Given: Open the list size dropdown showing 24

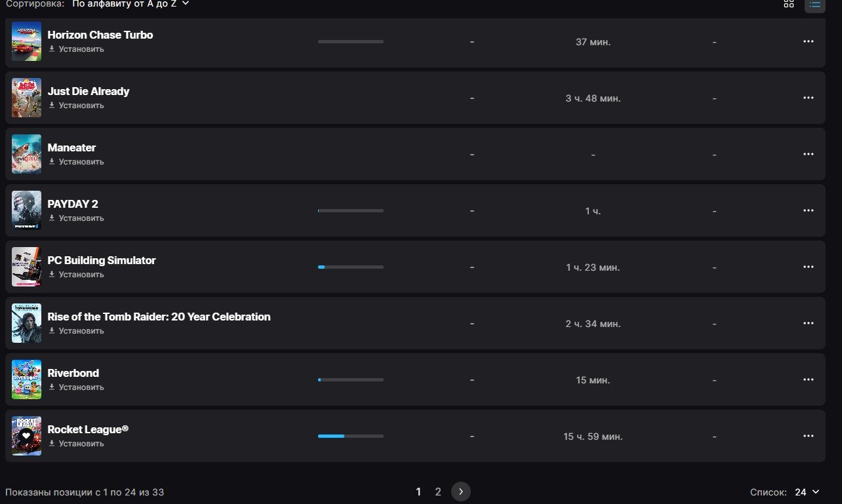Looking at the screenshot, I should click(807, 492).
